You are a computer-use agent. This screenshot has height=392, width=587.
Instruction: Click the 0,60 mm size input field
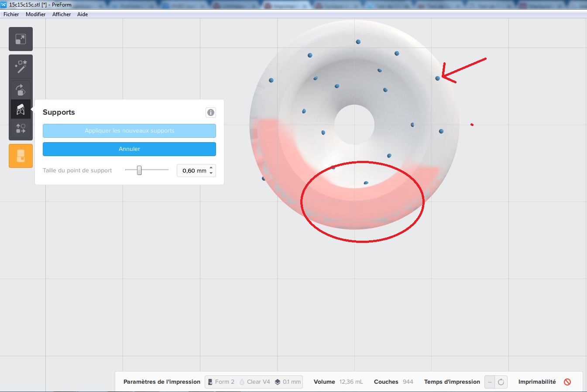click(193, 170)
